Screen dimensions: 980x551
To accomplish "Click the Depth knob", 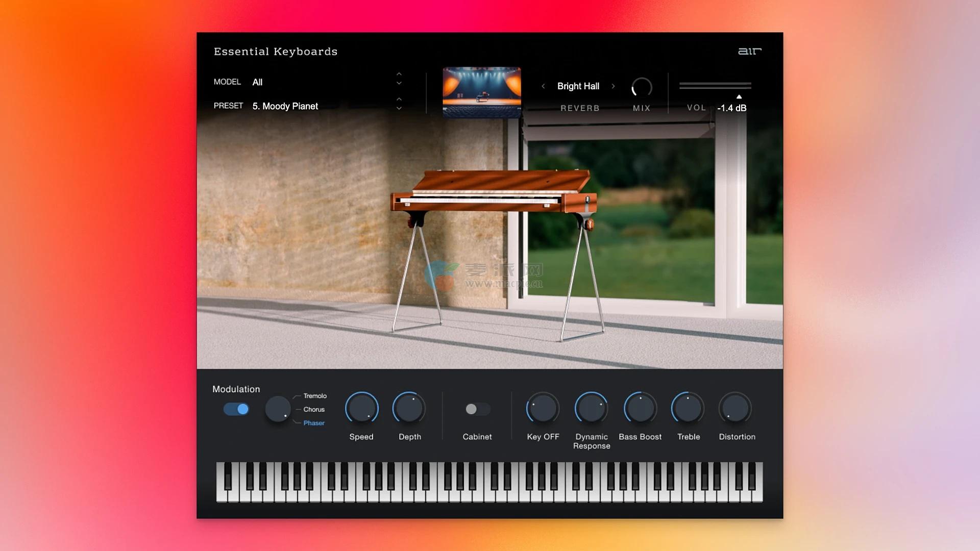I will coord(409,409).
